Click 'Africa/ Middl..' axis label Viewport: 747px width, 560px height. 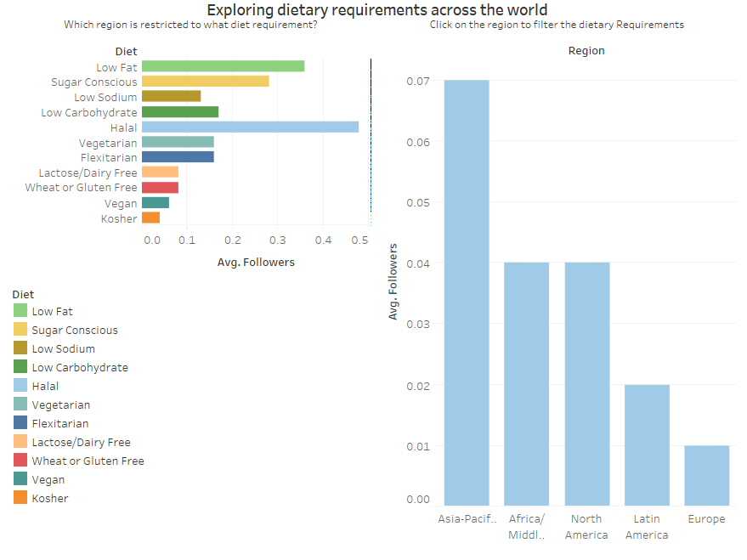[526, 527]
